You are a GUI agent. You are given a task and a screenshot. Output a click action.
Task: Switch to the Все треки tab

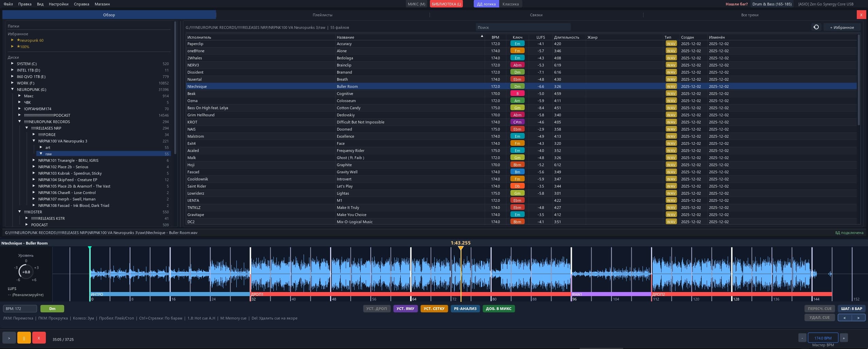(750, 15)
